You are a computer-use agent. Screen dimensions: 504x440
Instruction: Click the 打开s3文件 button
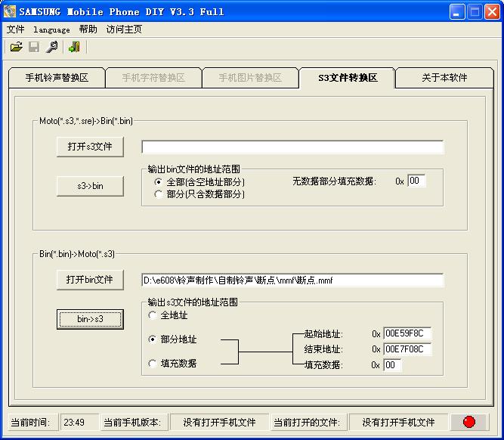coord(90,147)
